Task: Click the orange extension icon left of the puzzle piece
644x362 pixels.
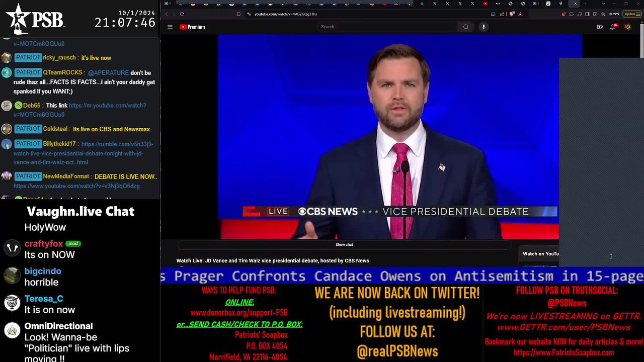Action: pos(563,14)
